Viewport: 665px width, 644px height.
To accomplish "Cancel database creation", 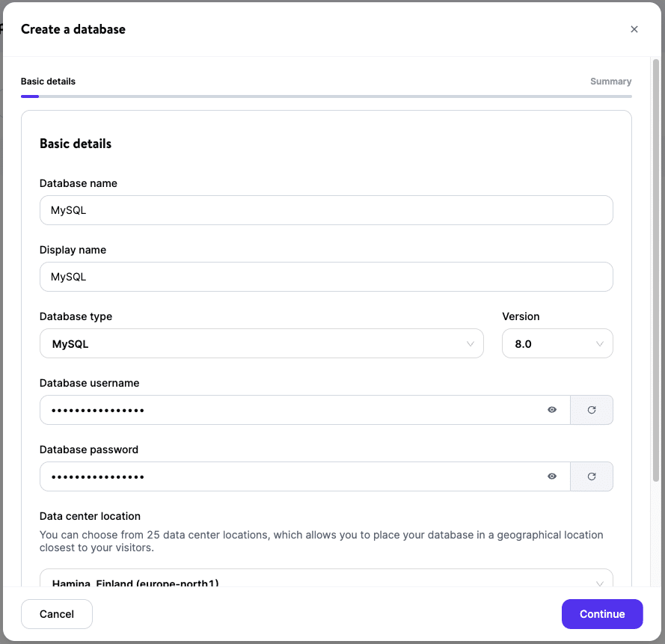I will [57, 614].
